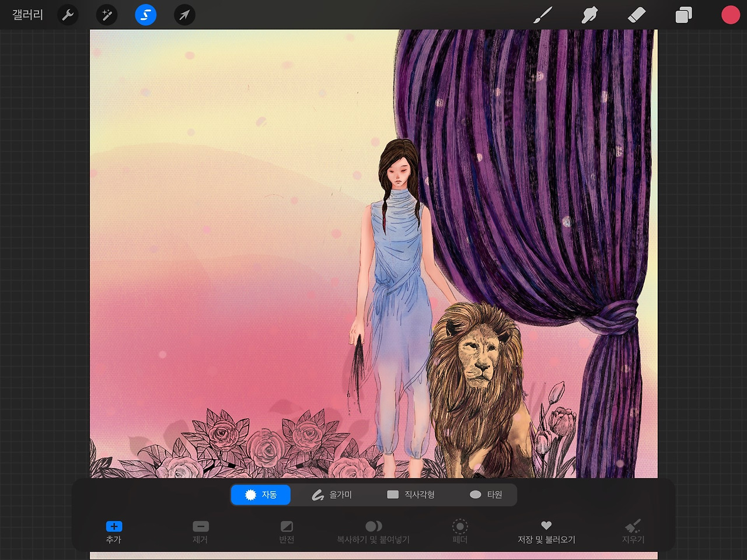The image size is (747, 560).
Task: Open the 갤러리 gallery
Action: click(27, 15)
